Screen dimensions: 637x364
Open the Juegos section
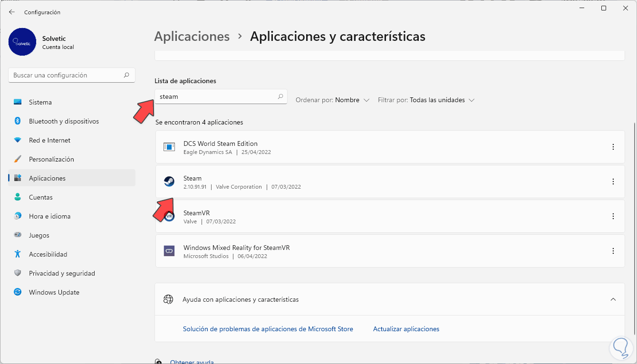72,235
